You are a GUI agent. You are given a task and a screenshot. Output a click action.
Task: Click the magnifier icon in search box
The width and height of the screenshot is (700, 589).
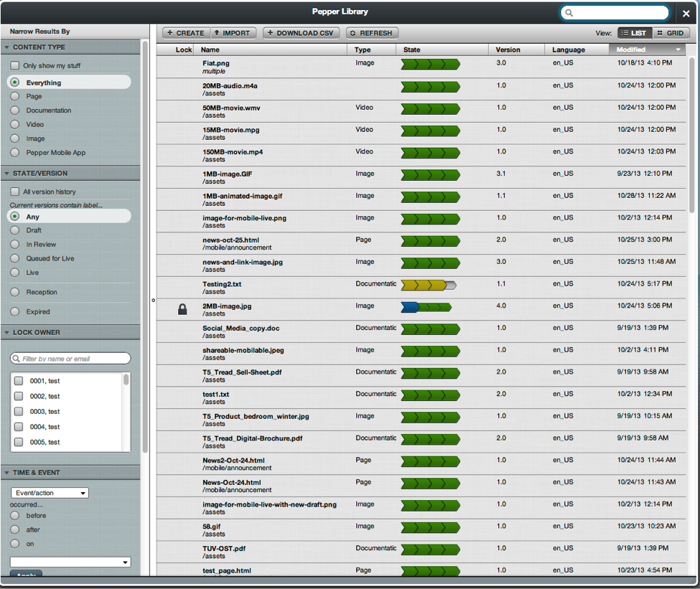coord(569,13)
